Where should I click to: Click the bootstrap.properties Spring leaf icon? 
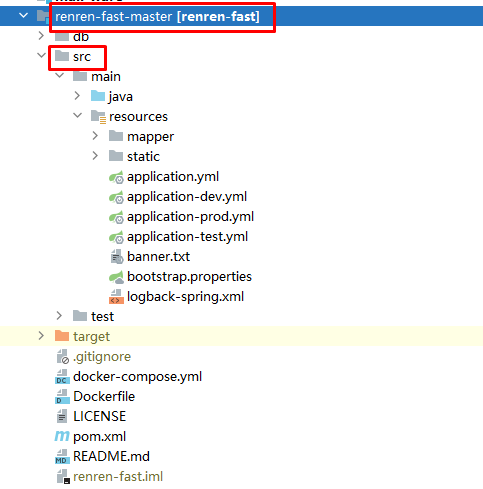point(116,277)
